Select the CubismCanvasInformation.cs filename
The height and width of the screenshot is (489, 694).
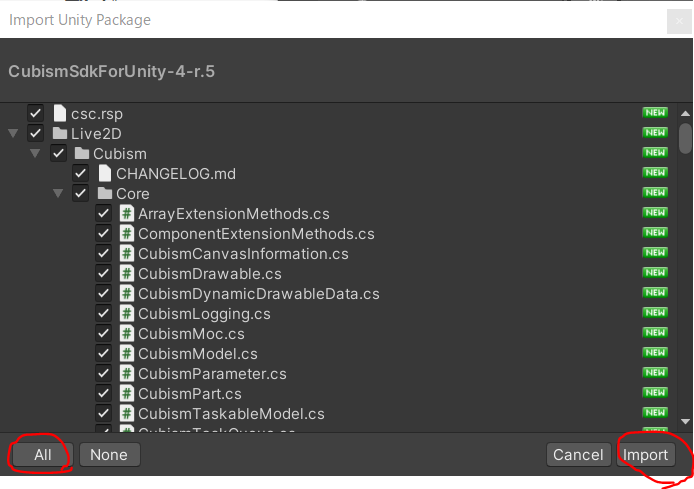[243, 254]
